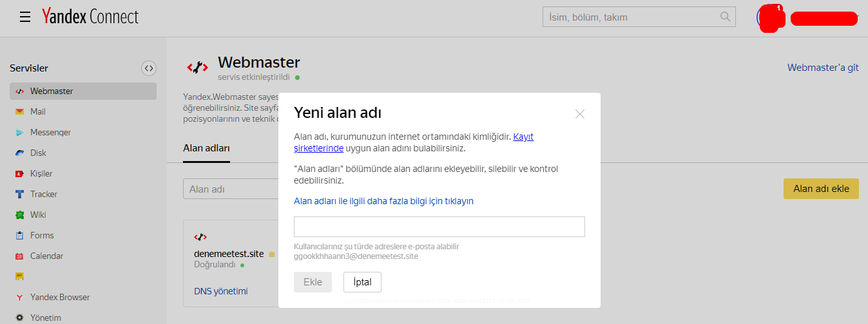Screen dimensions: 868x324
Task: Click the yellow notes icon below Calendar
Action: point(19,276)
